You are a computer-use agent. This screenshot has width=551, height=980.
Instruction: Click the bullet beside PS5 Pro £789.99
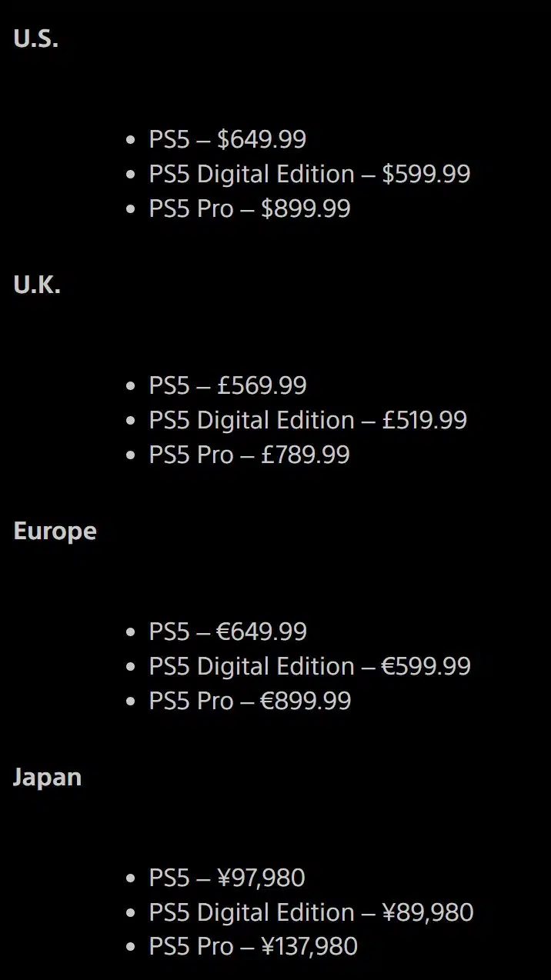(130, 455)
